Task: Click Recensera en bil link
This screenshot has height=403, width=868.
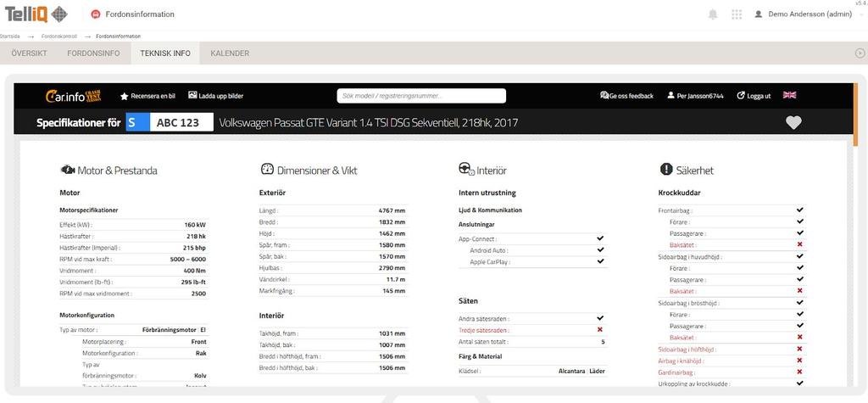Action: [x=153, y=96]
